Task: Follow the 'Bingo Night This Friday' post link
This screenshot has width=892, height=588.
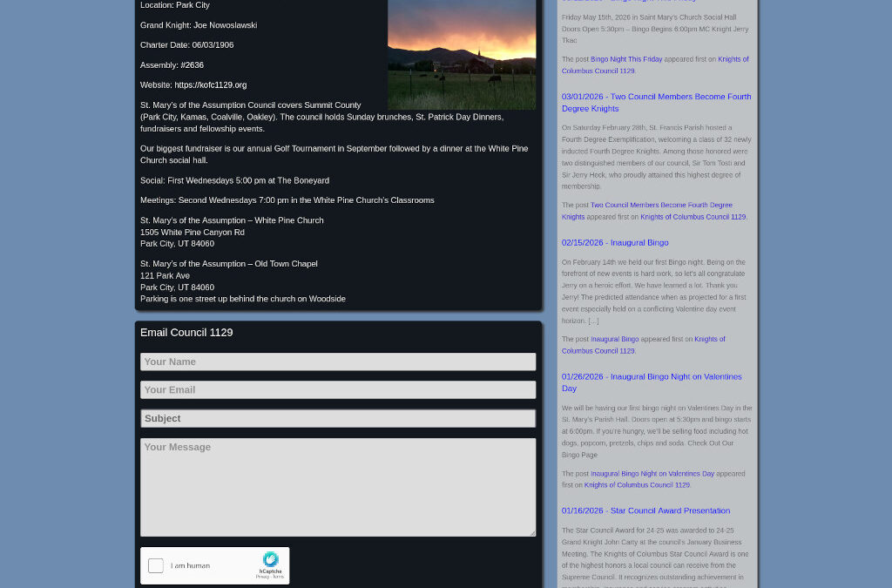Action: pos(626,59)
